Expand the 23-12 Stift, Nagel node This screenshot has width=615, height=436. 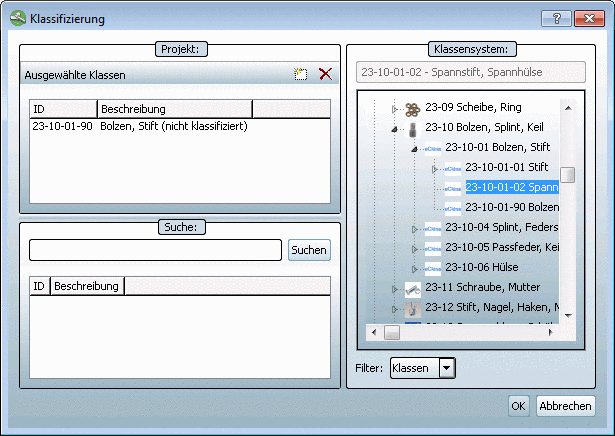395,309
